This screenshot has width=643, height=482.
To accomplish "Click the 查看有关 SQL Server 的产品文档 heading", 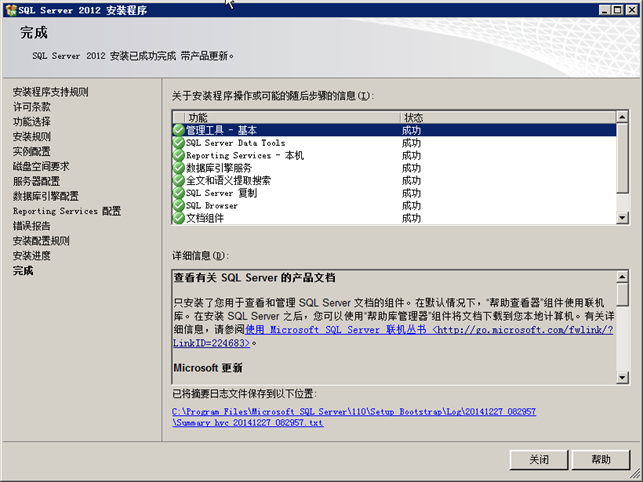I will click(254, 278).
